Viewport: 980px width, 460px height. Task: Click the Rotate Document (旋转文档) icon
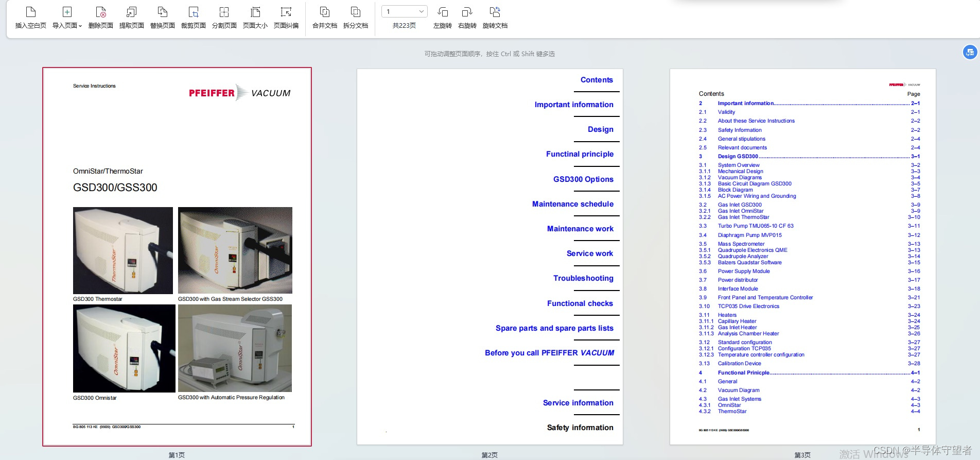click(x=495, y=12)
